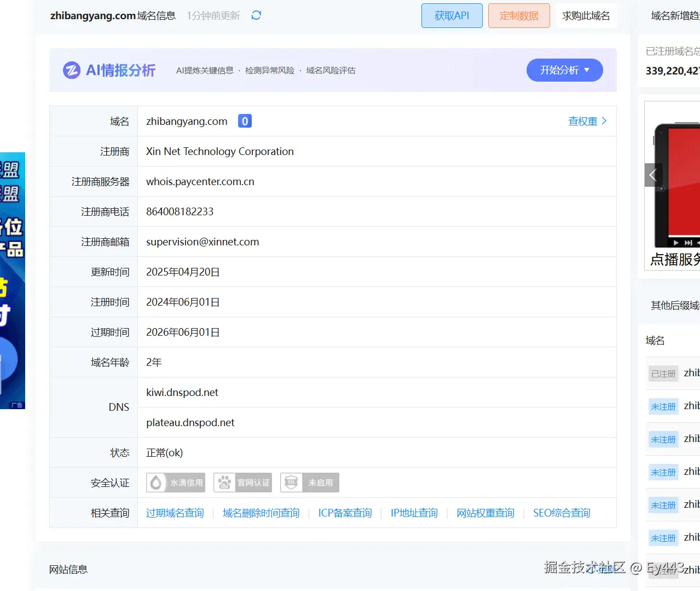Click the 1分钟前更新 timestamp text
700x591 pixels.
click(x=213, y=15)
